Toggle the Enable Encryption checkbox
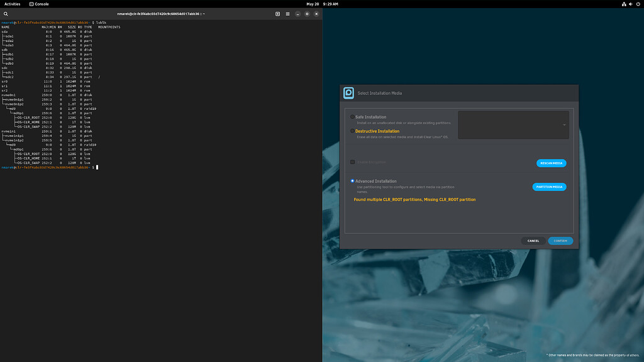This screenshot has height=362, width=644. point(353,162)
